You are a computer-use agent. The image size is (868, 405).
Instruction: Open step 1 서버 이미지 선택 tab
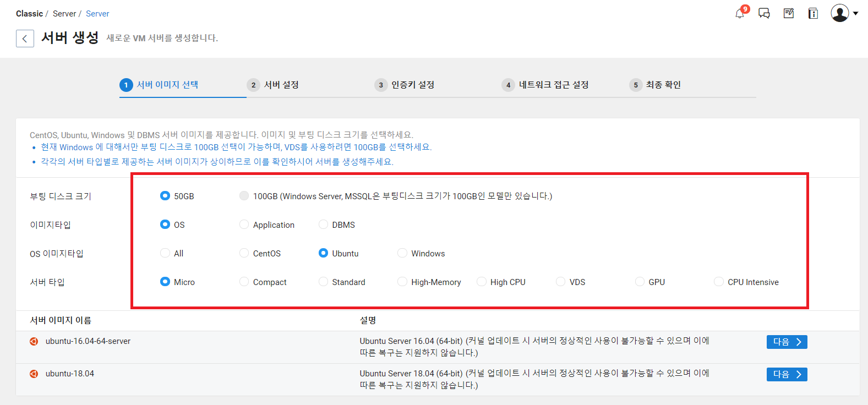(x=159, y=85)
